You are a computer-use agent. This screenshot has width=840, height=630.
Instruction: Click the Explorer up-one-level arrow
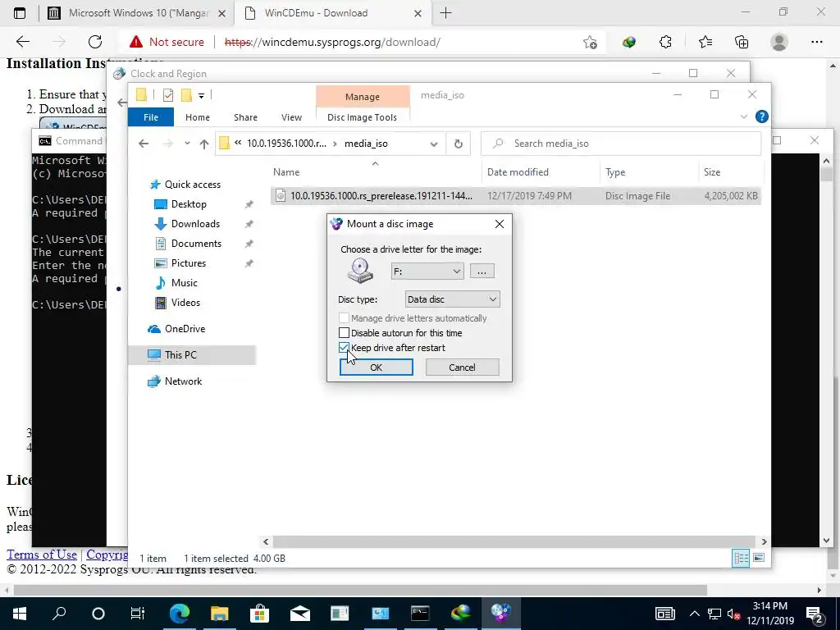tap(203, 144)
